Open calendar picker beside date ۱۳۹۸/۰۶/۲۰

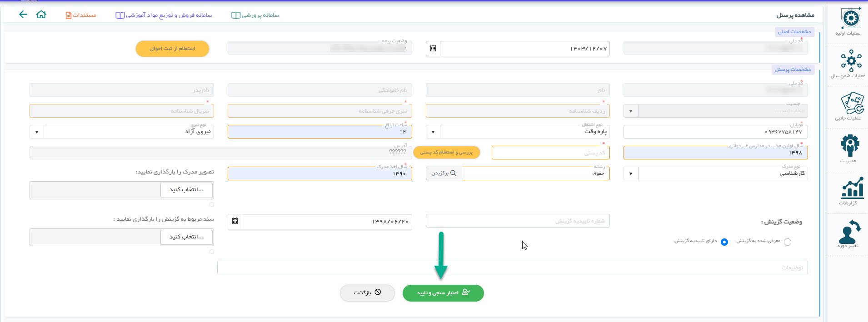pyautogui.click(x=235, y=221)
